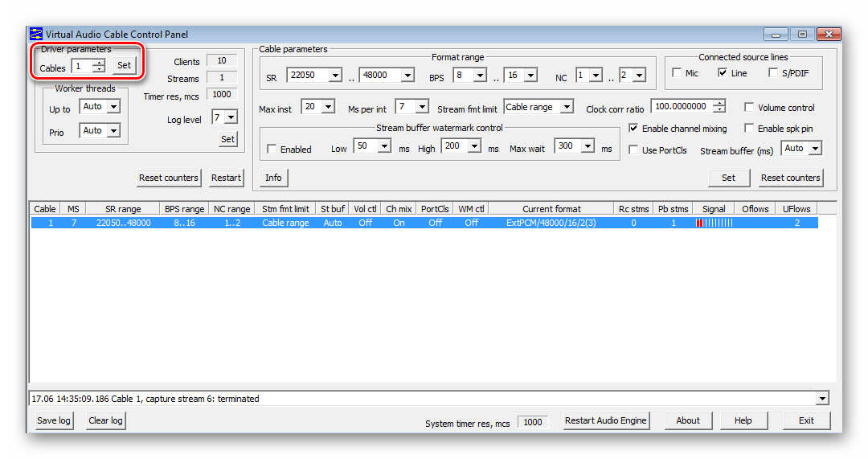Click the Current format column header
Image resolution: width=868 pixels, height=459 pixels.
[x=551, y=209]
